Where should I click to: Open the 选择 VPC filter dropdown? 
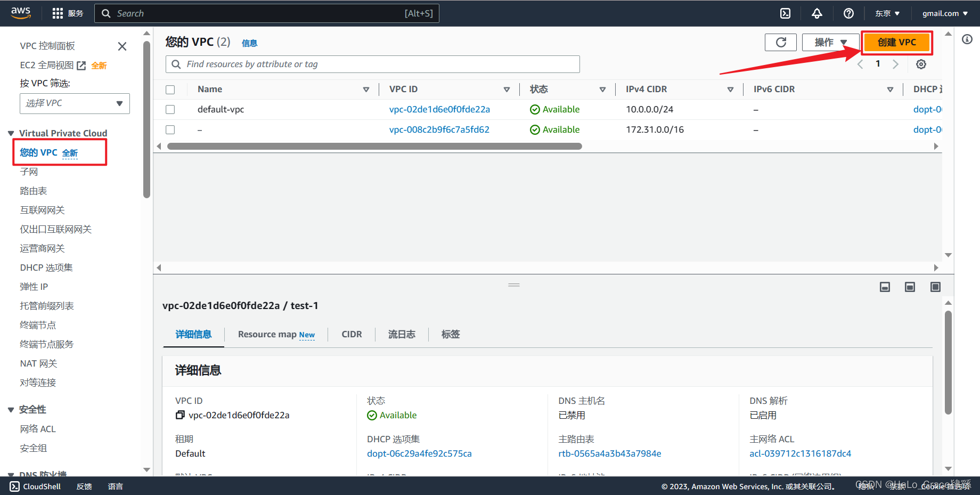pos(75,103)
